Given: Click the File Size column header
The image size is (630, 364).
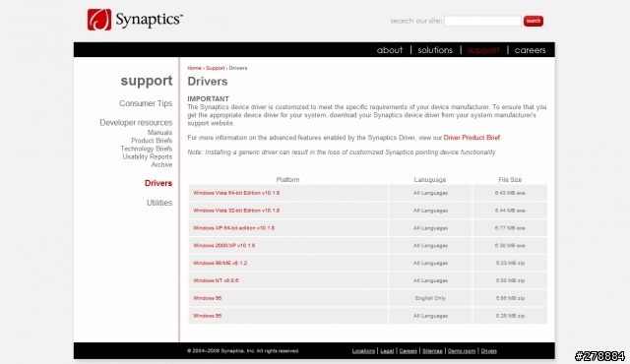Looking at the screenshot, I should 510,180.
